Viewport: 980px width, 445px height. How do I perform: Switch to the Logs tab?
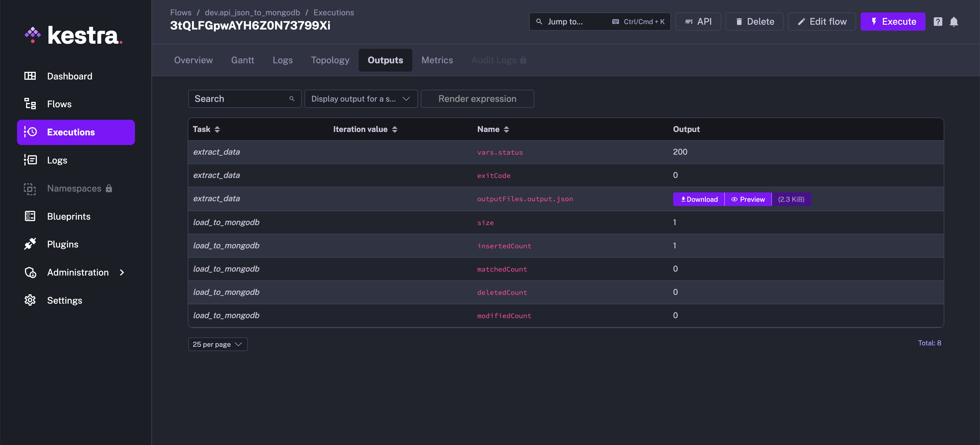tap(283, 60)
